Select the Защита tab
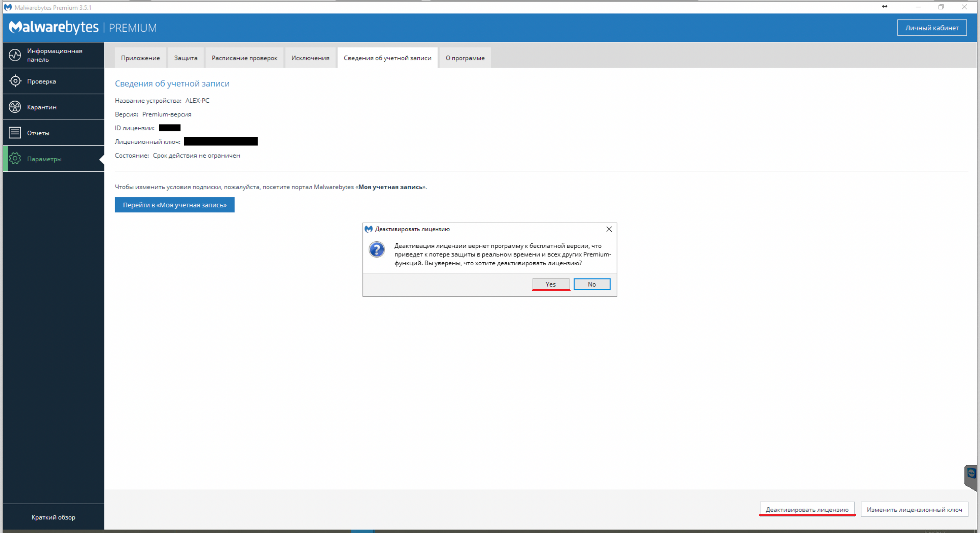The height and width of the screenshot is (533, 980). click(185, 58)
